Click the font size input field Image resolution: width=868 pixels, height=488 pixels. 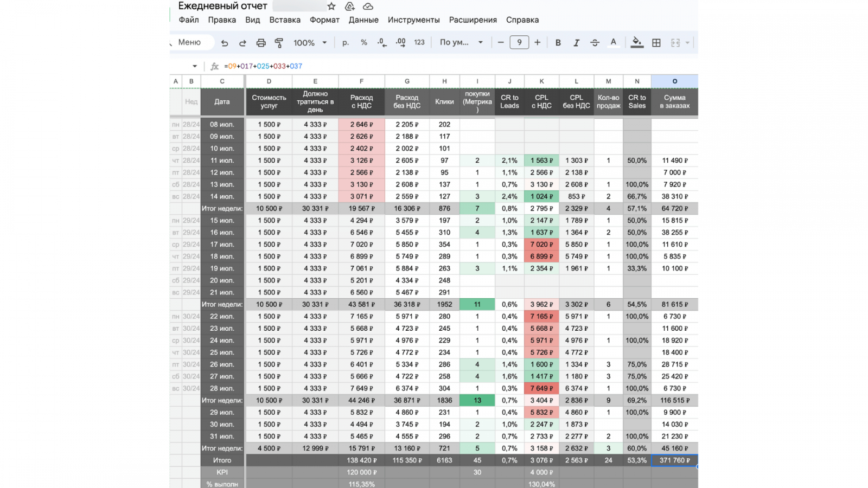tap(519, 42)
